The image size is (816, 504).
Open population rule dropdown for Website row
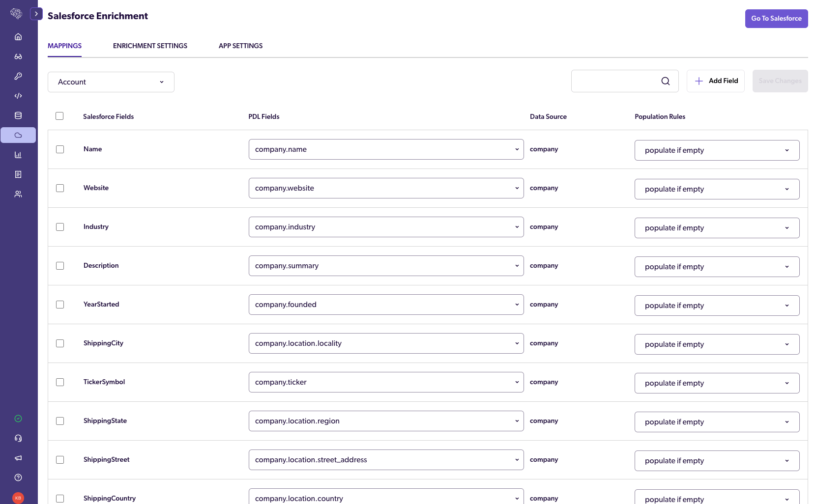717,189
